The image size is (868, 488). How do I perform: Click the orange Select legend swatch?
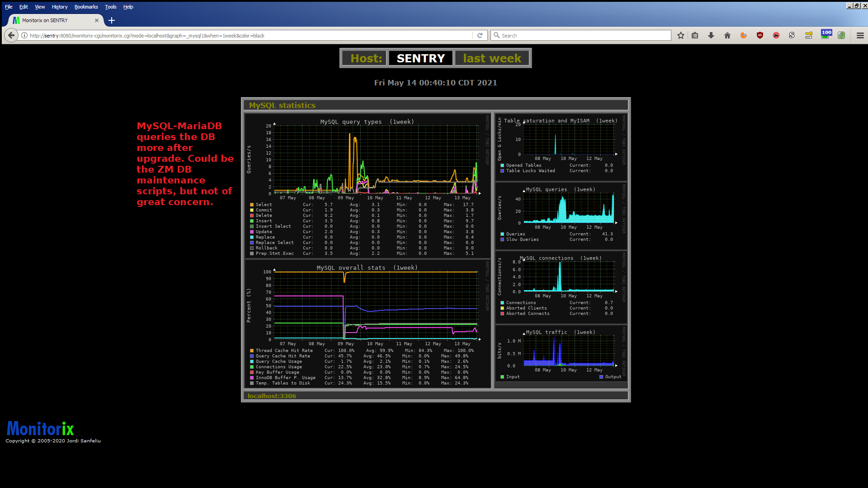click(252, 205)
